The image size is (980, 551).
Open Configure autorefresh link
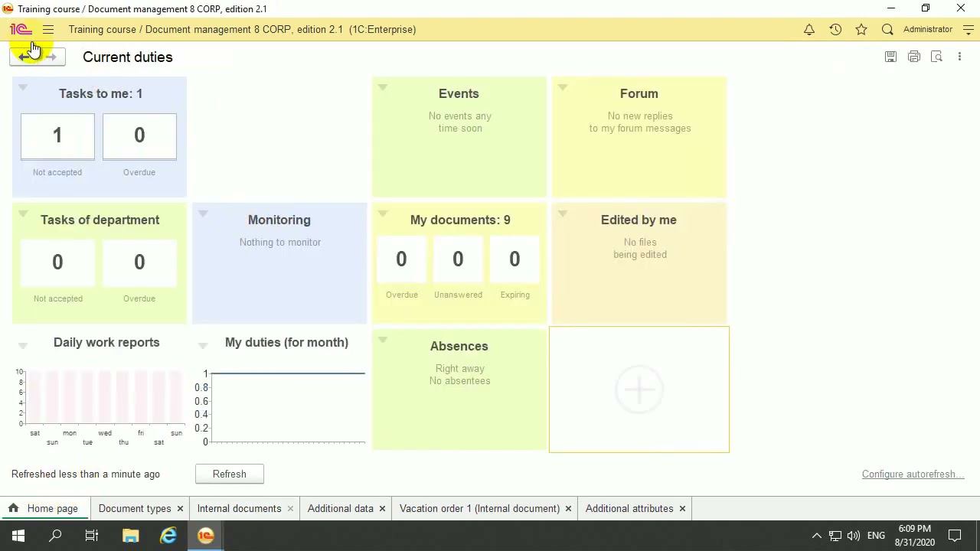pyautogui.click(x=913, y=474)
